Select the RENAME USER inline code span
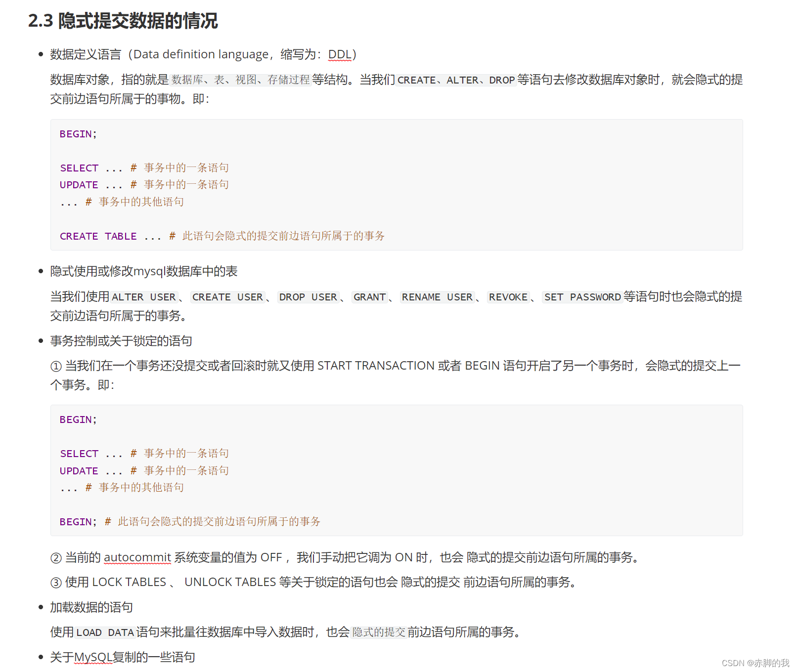Image resolution: width=797 pixels, height=672 pixels. tap(437, 297)
